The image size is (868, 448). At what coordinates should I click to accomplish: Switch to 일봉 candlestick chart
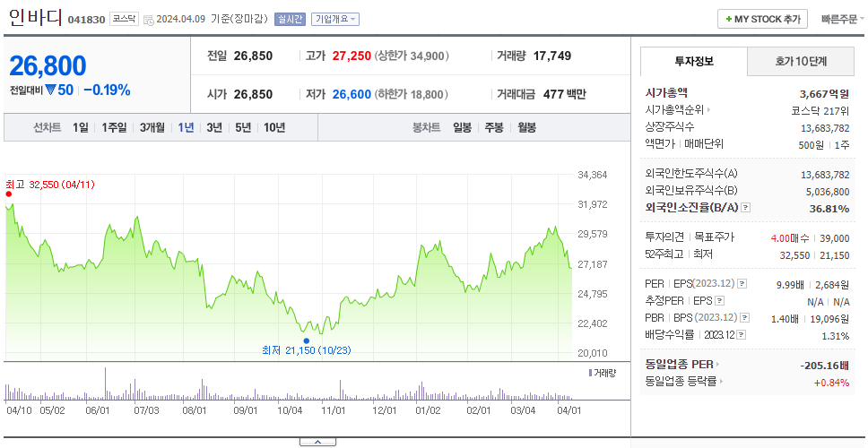tap(462, 128)
